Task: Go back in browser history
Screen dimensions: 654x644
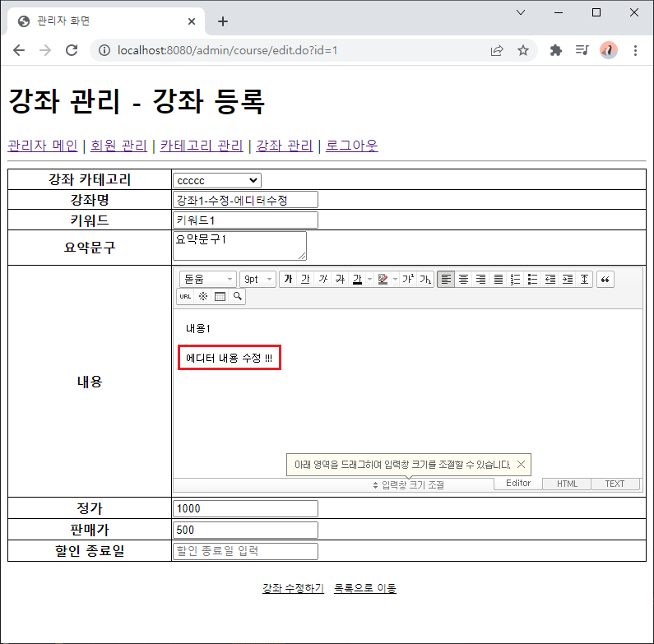Action: 19,50
